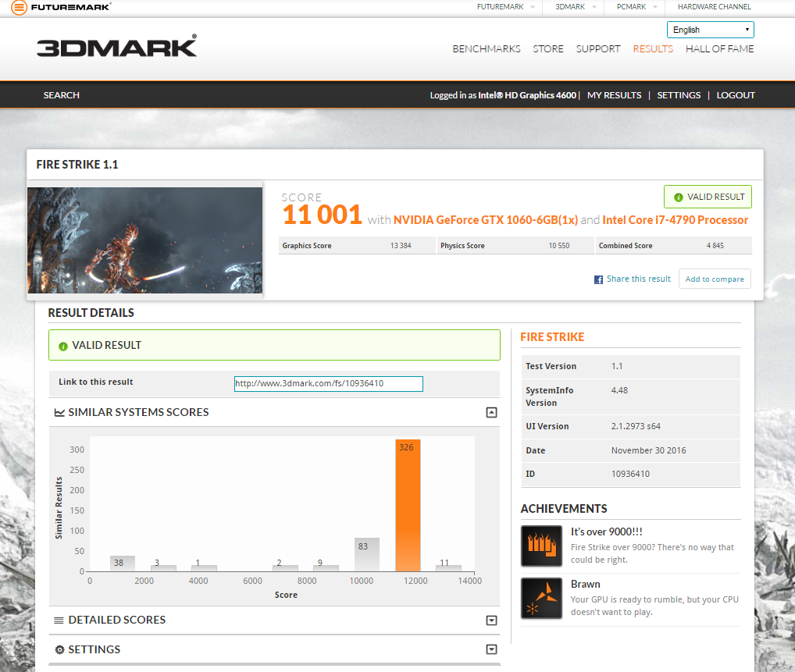Click the Intel HD Graphics 4600 username
The height and width of the screenshot is (672, 795).
tap(527, 95)
